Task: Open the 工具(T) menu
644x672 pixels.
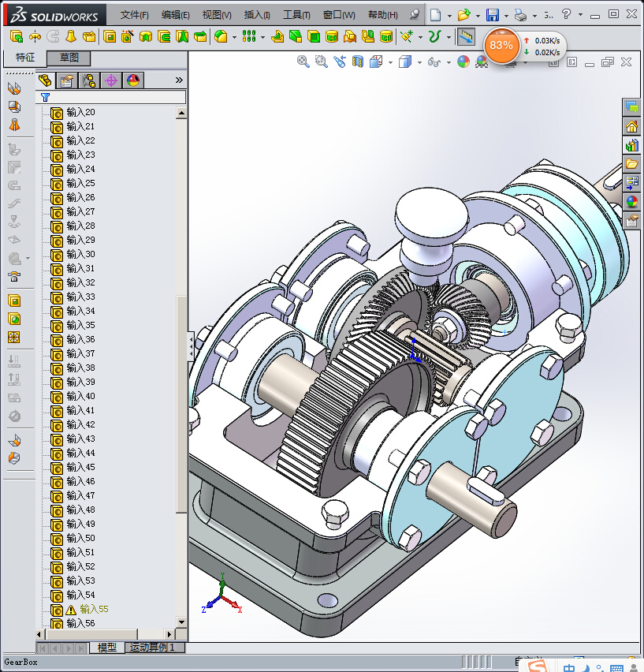Action: (296, 15)
